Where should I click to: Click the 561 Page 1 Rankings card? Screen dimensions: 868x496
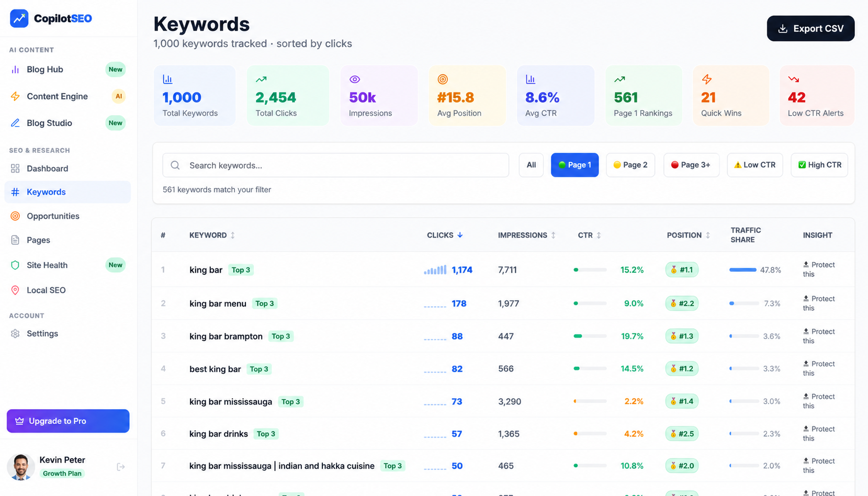point(644,96)
